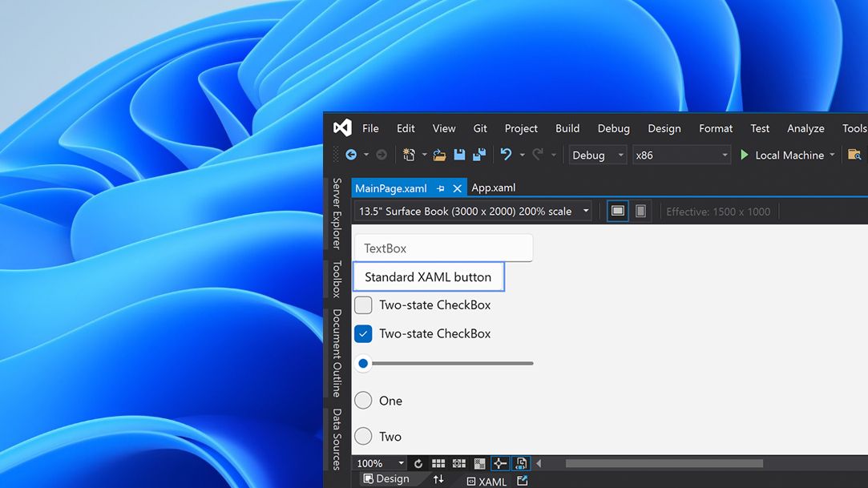
Task: Refresh the designer surface
Action: click(418, 463)
